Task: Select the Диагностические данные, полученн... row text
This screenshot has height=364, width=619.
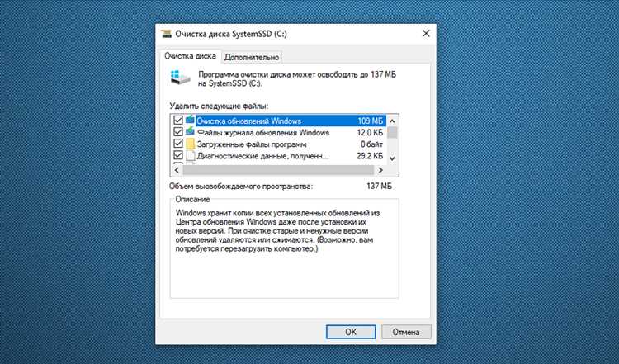Action: coord(263,156)
